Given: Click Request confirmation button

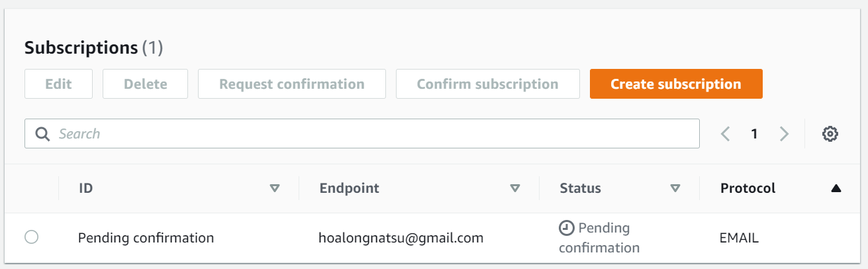Looking at the screenshot, I should coord(291,84).
